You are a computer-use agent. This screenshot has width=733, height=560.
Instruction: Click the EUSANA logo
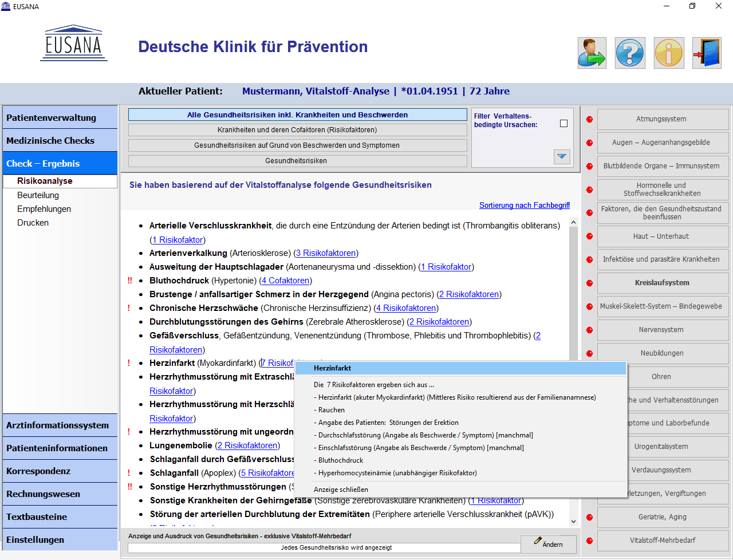tap(74, 44)
